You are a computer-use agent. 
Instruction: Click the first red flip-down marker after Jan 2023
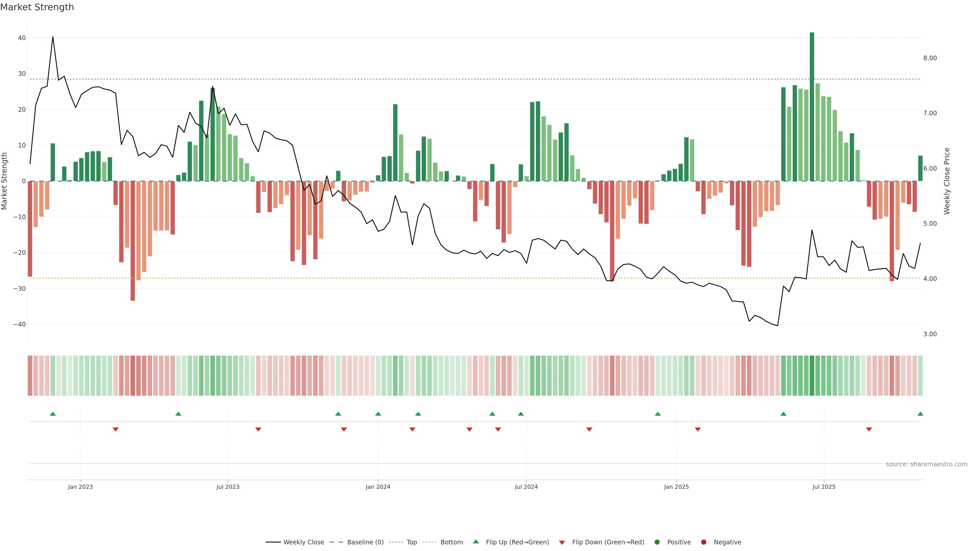[116, 429]
